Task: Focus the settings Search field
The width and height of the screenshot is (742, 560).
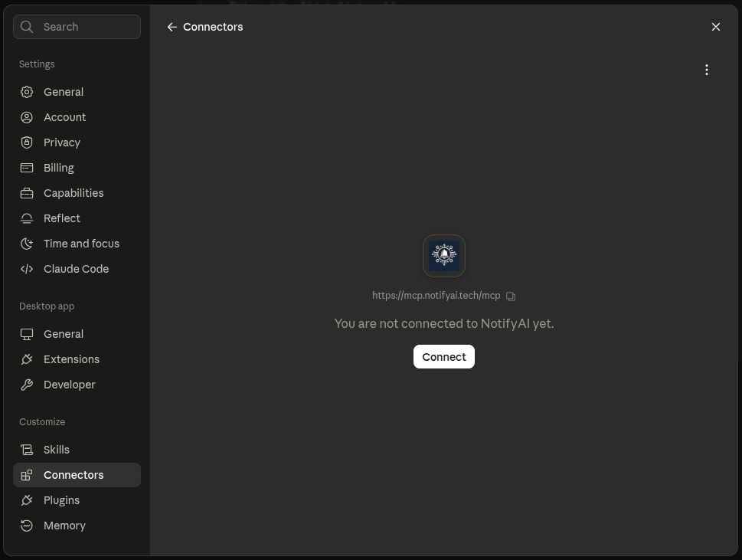Action: pos(77,27)
